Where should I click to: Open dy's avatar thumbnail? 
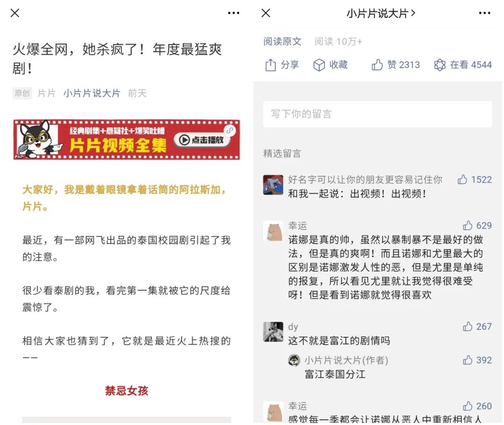(273, 332)
